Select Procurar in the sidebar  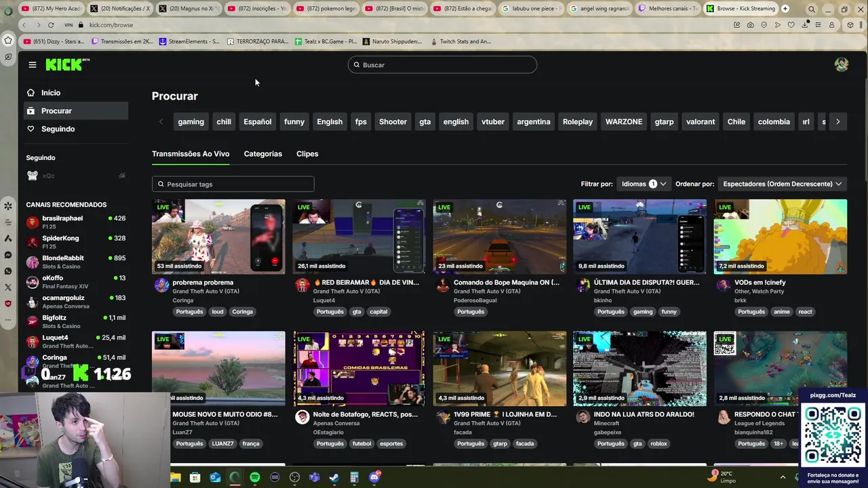point(76,110)
